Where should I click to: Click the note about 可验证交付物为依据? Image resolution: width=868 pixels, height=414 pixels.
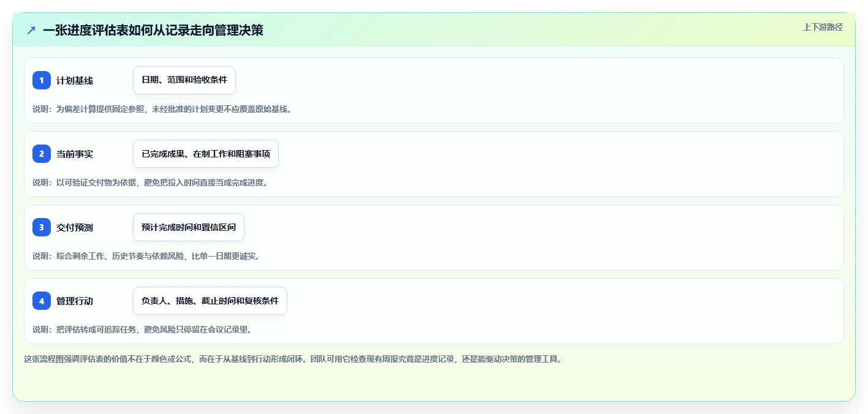click(151, 183)
